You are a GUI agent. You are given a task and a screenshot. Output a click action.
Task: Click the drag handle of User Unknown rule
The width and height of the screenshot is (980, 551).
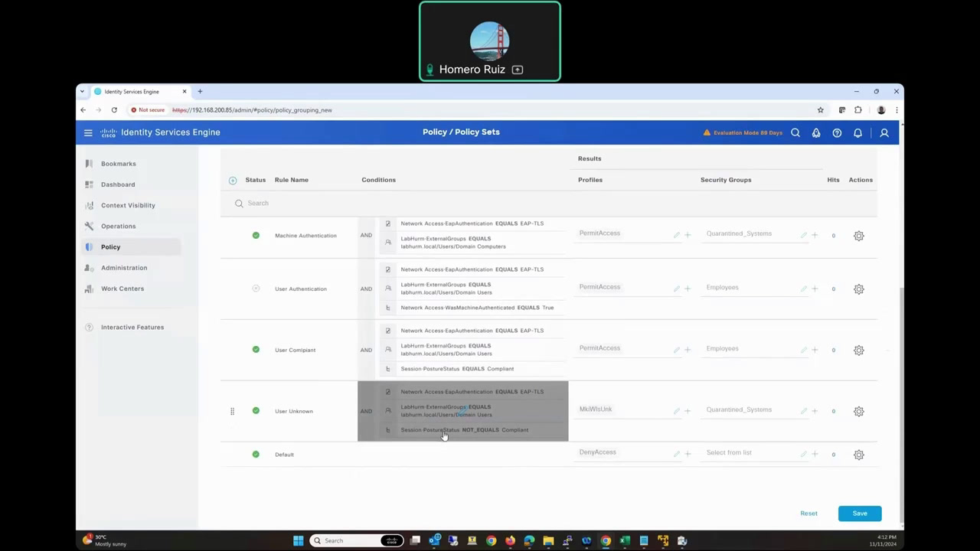click(232, 411)
